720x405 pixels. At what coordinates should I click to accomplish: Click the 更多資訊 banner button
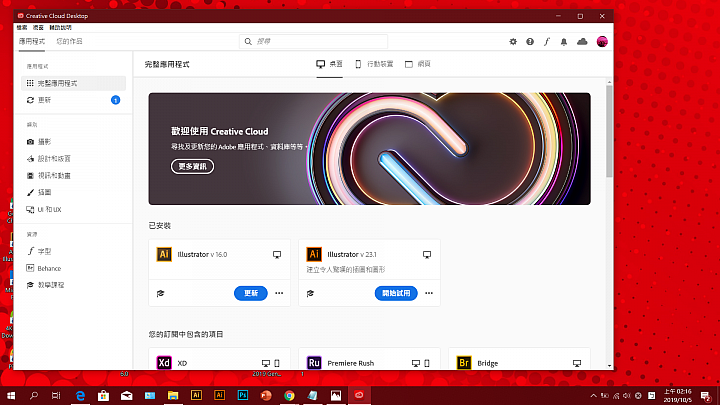[192, 166]
